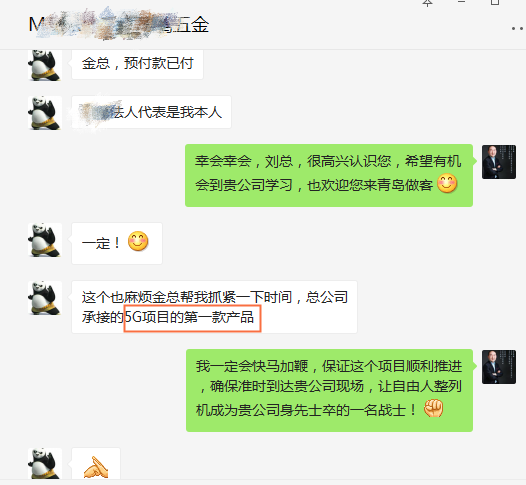Click the blushing emoji in '一定！' message
This screenshot has height=485, width=526.
[138, 241]
